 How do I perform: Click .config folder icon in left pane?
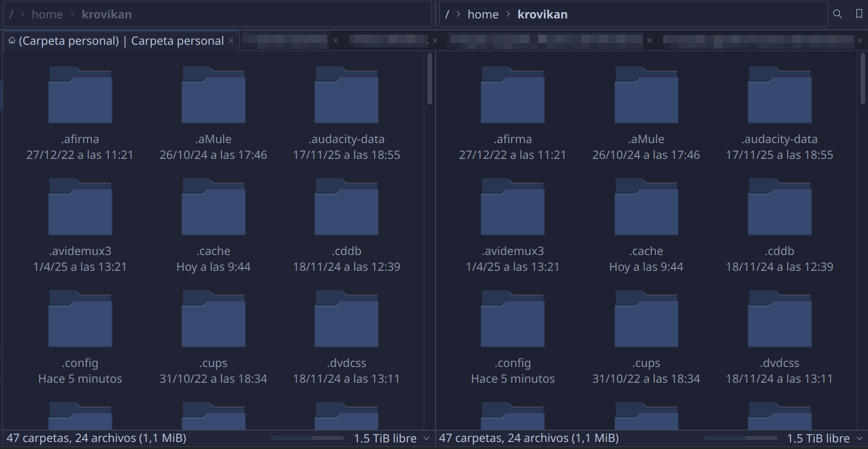[x=80, y=320]
